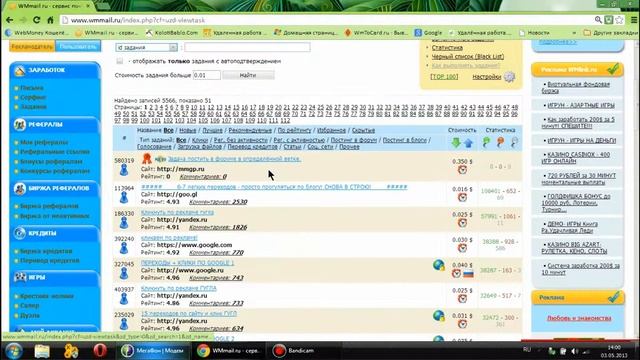640x360 pixels.
Task: Sort tasks by cost ascending blue arrow
Action: (x=468, y=142)
